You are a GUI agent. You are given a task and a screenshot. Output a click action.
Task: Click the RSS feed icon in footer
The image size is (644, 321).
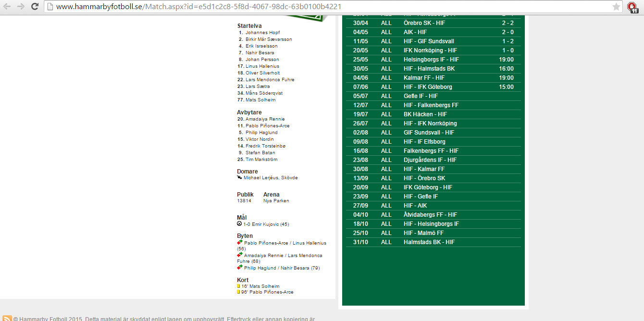click(7, 319)
